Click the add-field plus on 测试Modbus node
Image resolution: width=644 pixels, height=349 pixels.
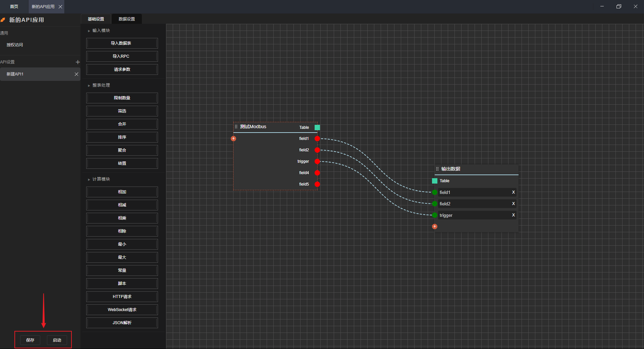click(x=233, y=139)
